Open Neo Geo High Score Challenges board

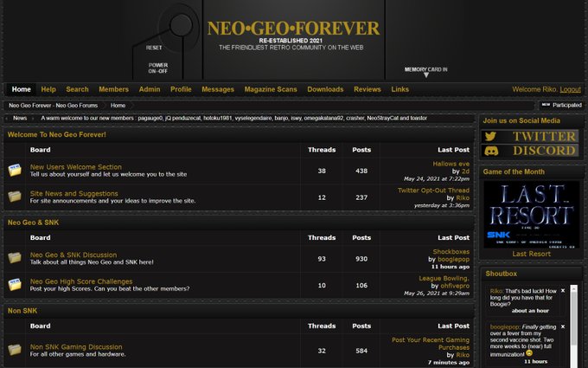81,281
